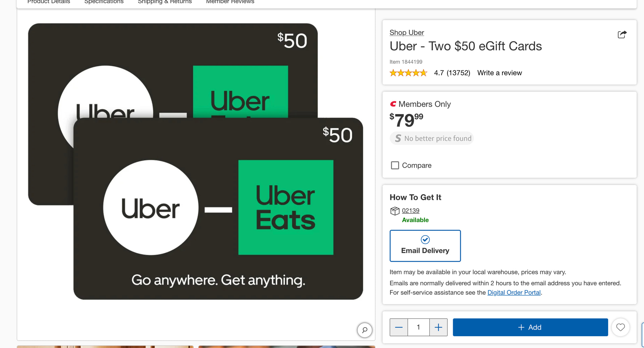
Task: Decrease quantity with the minus button
Action: pos(398,327)
